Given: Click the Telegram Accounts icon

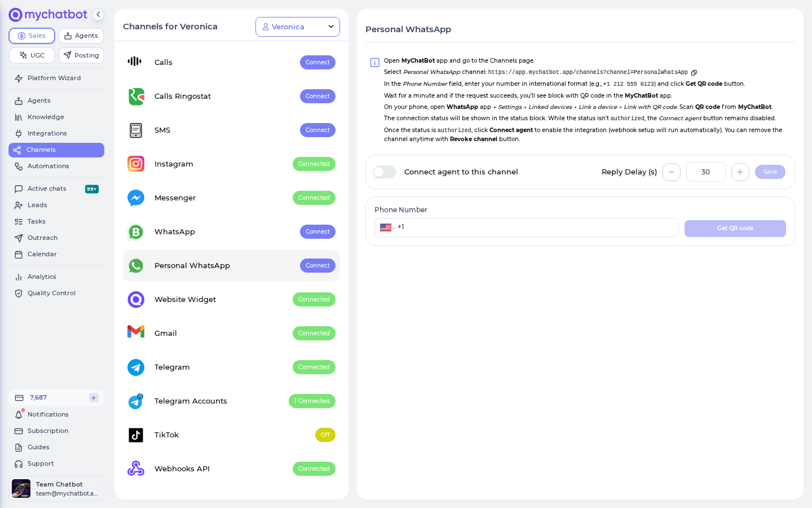Looking at the screenshot, I should coord(136,401).
